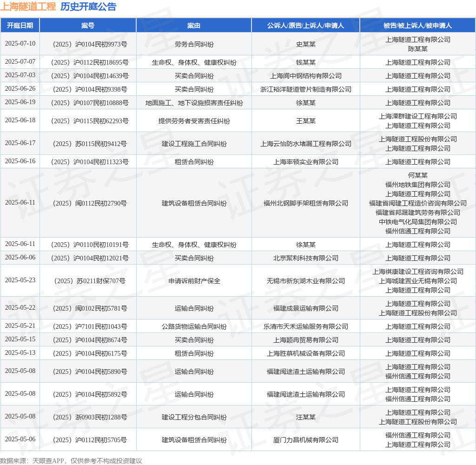Select the date 2025-05-13
476x465 pixels.
tap(20, 353)
